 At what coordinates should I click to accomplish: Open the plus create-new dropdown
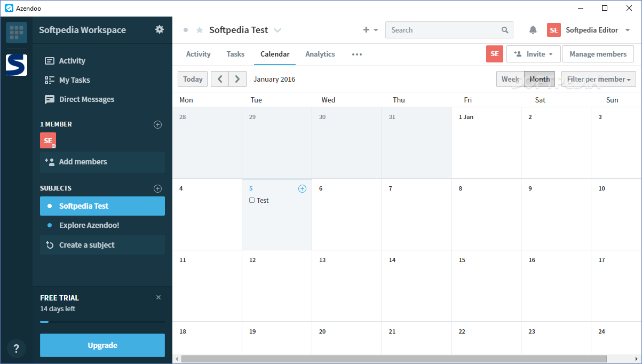pos(370,30)
